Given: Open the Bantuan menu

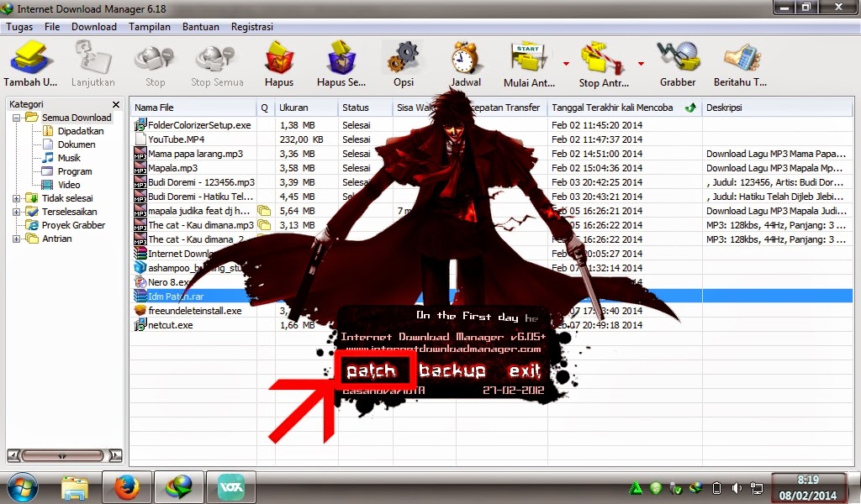Looking at the screenshot, I should tap(200, 27).
